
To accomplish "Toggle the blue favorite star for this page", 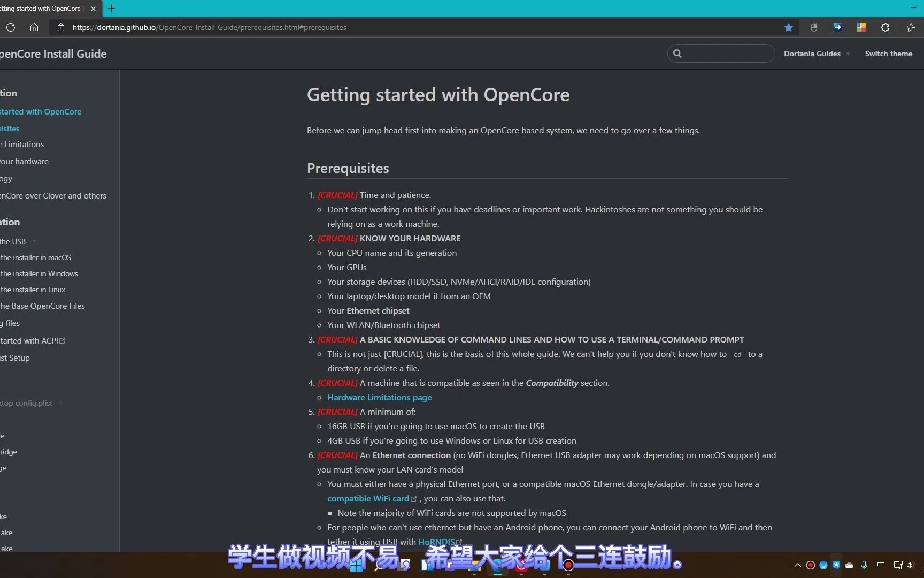I will (788, 27).
